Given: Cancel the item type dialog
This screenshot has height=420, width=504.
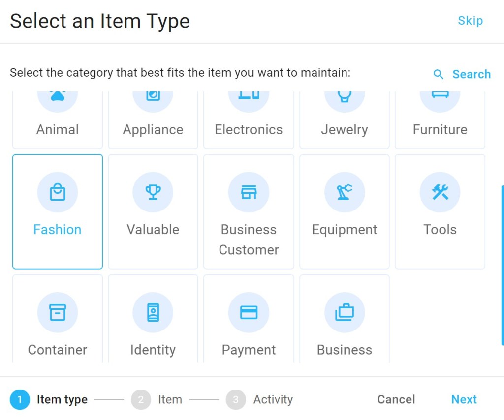Looking at the screenshot, I should (396, 399).
